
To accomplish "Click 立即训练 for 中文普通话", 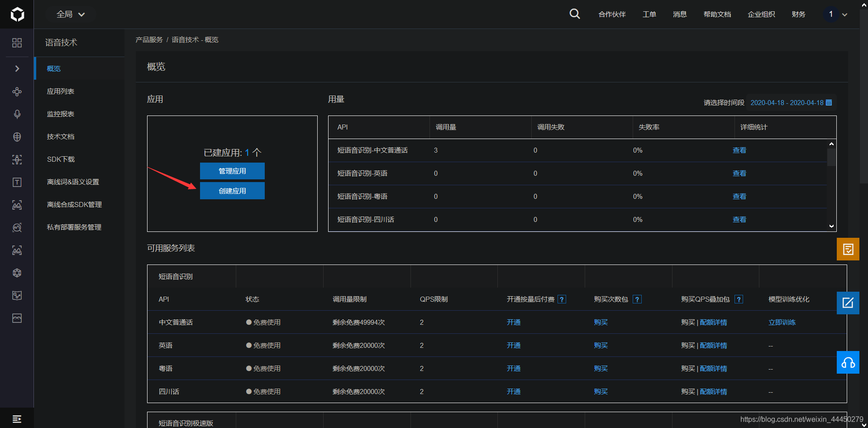I will click(x=782, y=322).
